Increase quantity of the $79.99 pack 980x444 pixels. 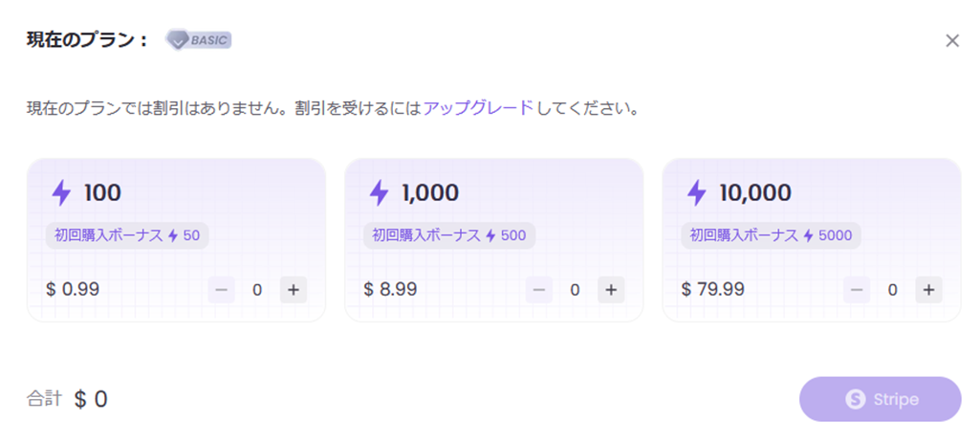point(928,290)
